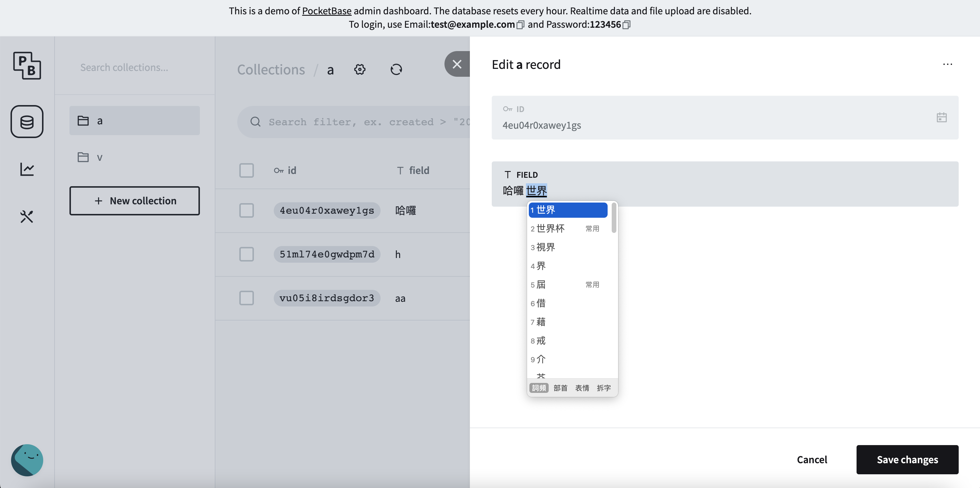
Task: Click the PocketBase logo
Action: click(27, 66)
